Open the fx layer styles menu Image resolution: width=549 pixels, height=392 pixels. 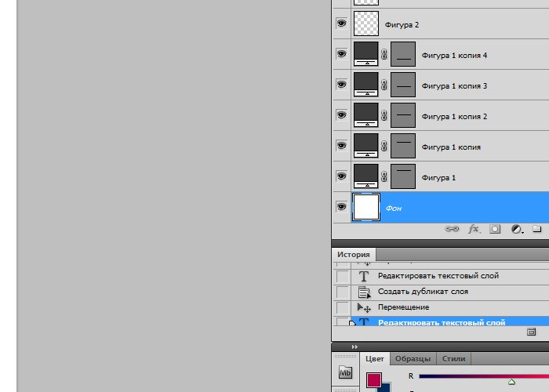pyautogui.click(x=474, y=229)
